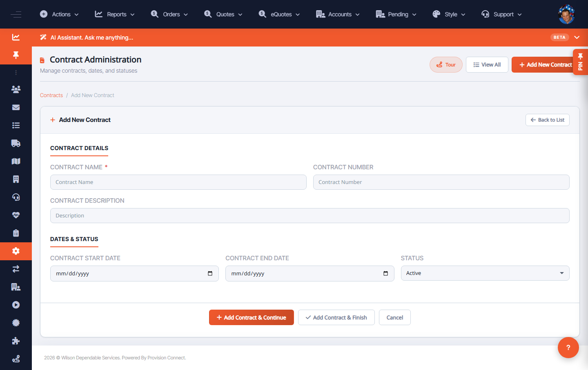Focus the Contract Name field
This screenshot has height=370, width=588.
point(178,182)
